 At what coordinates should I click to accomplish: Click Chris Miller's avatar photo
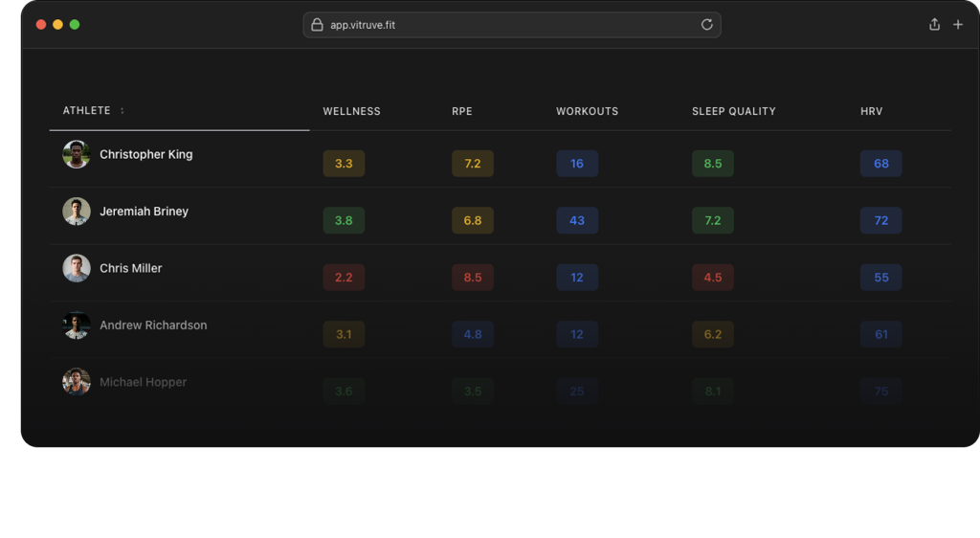pyautogui.click(x=77, y=268)
